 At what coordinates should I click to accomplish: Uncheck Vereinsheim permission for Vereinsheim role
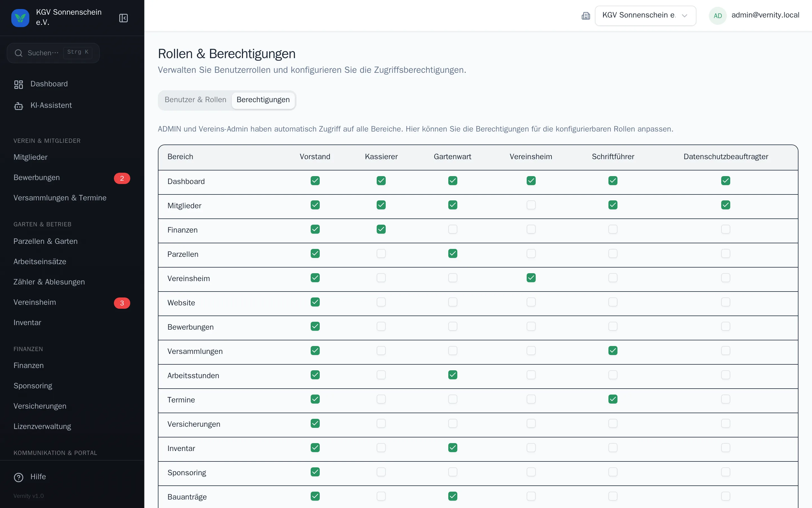click(x=531, y=278)
